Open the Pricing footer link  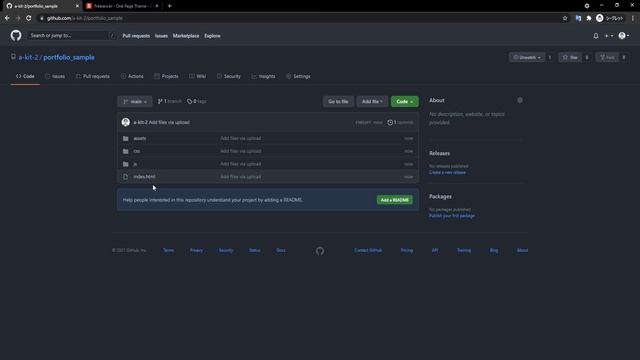pos(407,250)
